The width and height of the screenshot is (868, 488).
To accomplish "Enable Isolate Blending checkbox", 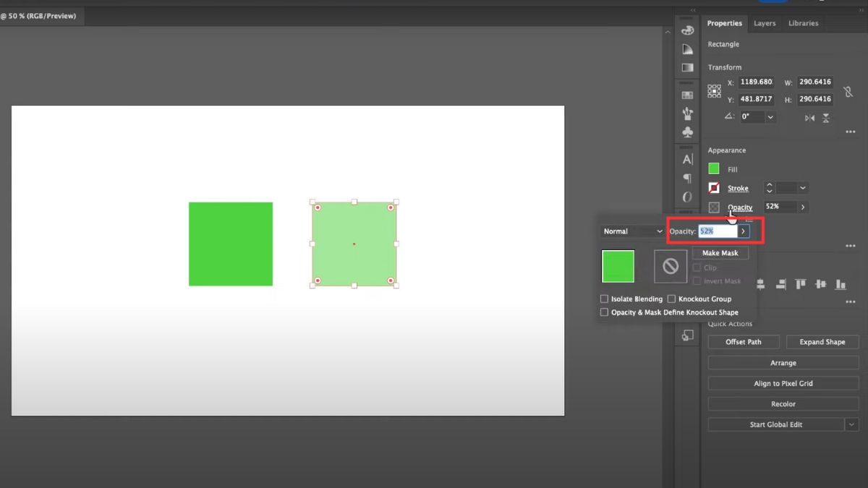I will (604, 299).
